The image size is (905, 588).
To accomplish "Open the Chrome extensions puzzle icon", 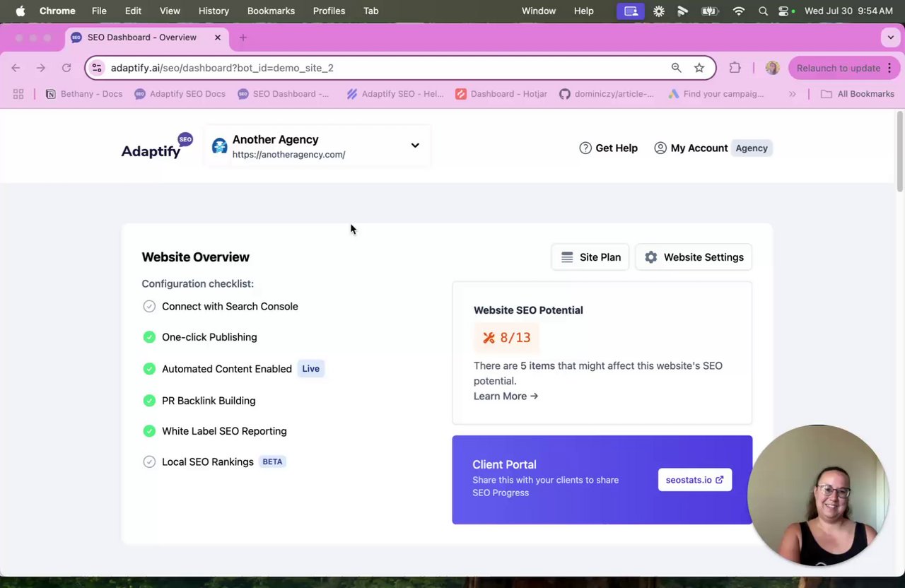I will tap(735, 68).
